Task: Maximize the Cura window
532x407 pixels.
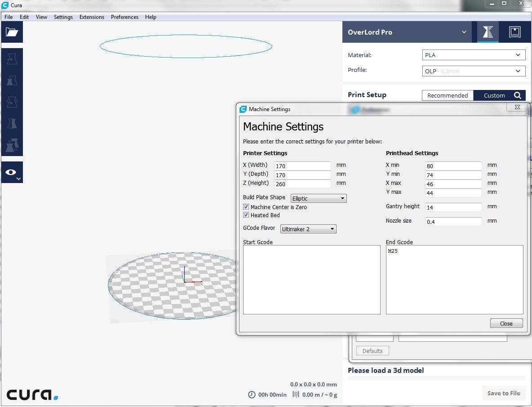Action: [504, 4]
